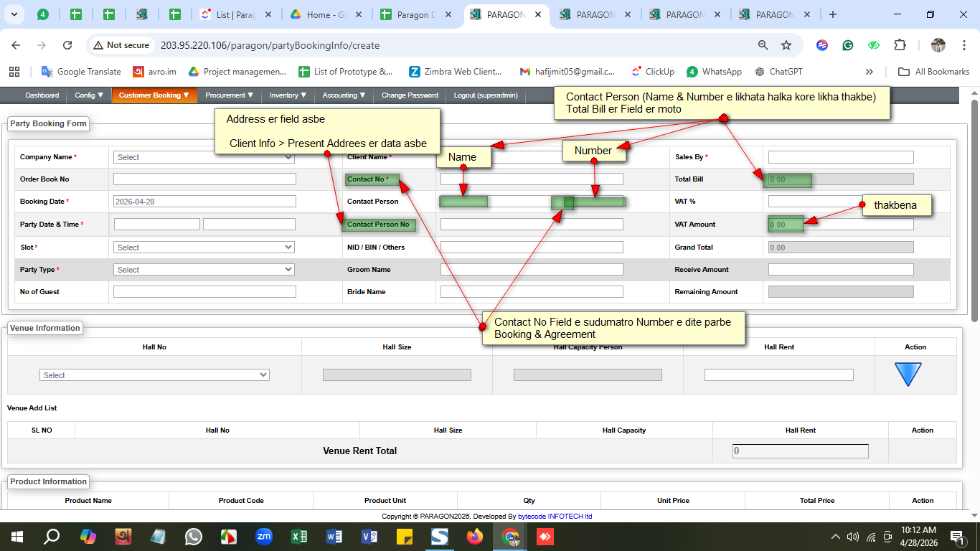Open the Grammarly extension icon
The height and width of the screenshot is (551, 980).
(848, 45)
